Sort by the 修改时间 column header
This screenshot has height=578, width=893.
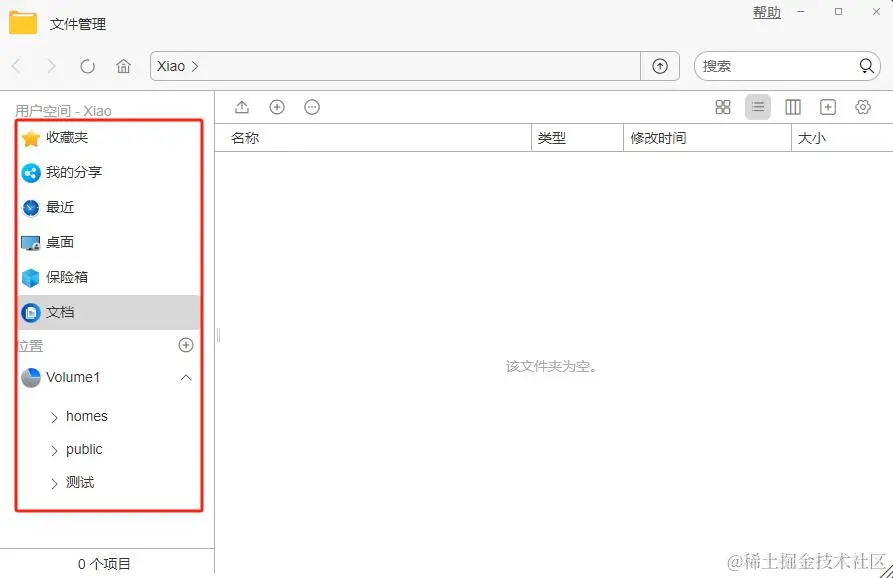(657, 138)
